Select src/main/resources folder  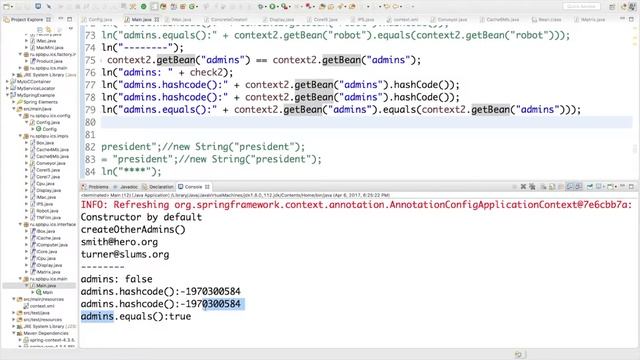tap(43, 299)
